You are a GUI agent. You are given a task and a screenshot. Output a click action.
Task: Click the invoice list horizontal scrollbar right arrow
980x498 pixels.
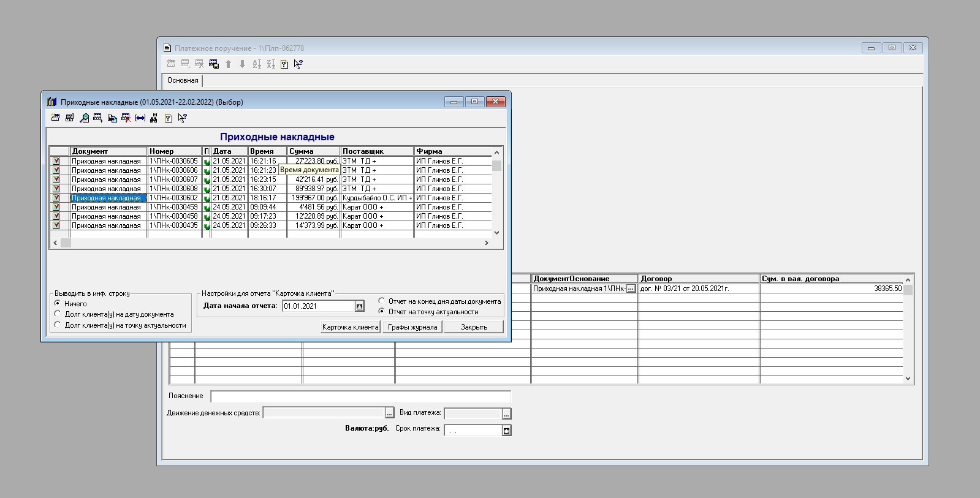[487, 243]
